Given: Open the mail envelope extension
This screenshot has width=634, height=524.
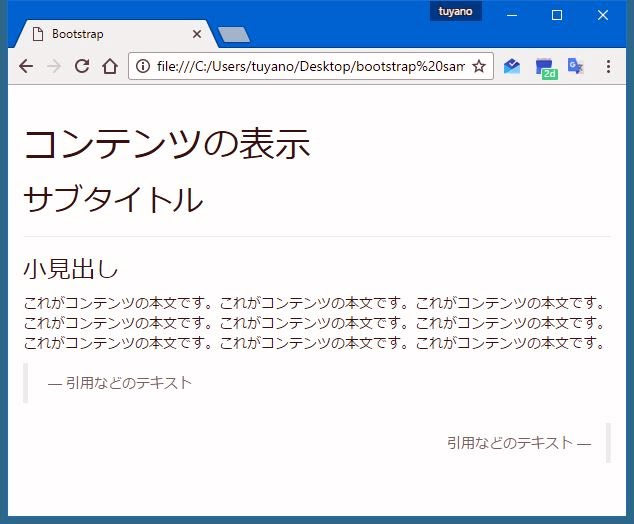Looking at the screenshot, I should click(x=512, y=66).
